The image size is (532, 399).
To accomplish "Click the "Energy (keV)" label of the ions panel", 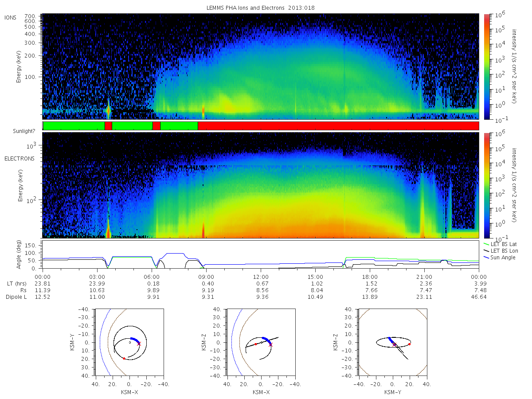I will [x=20, y=67].
